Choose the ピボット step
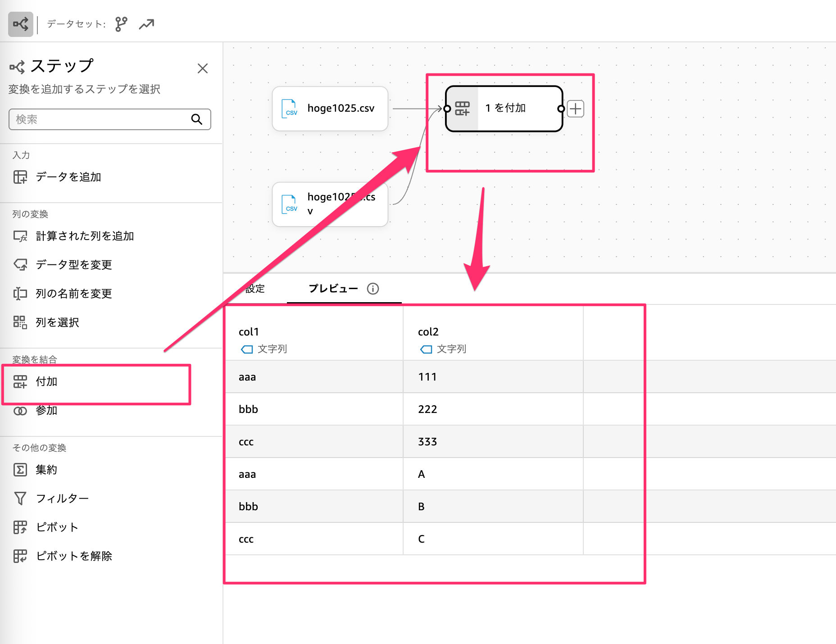836x644 pixels. [57, 527]
